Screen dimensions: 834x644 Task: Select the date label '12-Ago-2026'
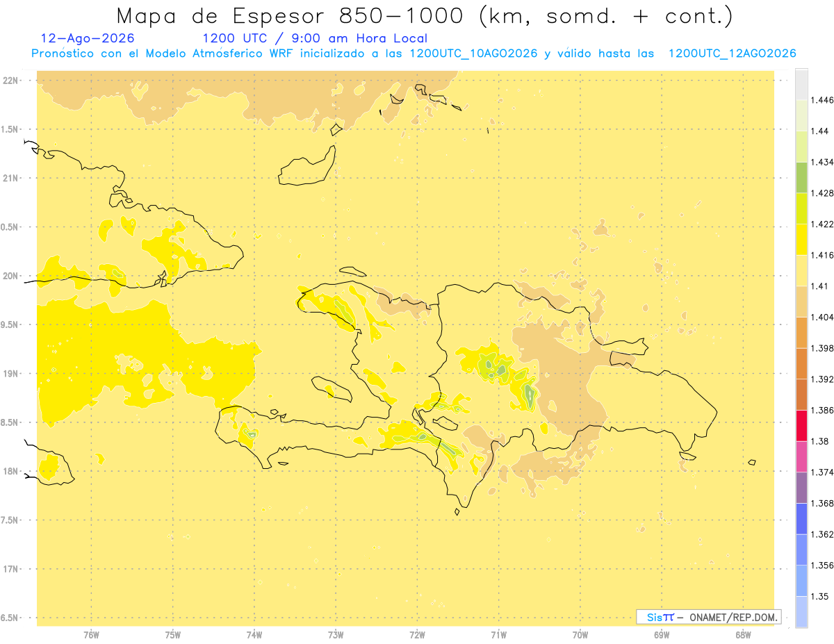tap(88, 39)
